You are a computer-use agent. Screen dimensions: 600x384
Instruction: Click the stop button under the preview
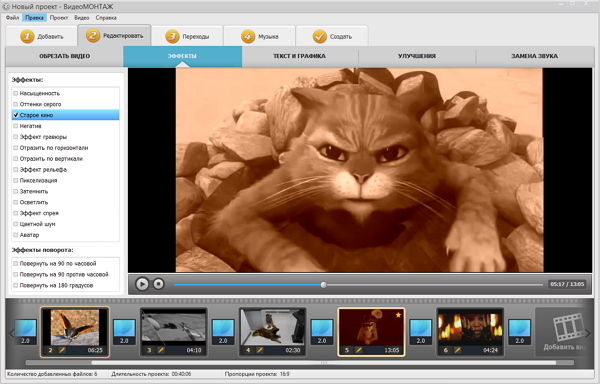(158, 284)
